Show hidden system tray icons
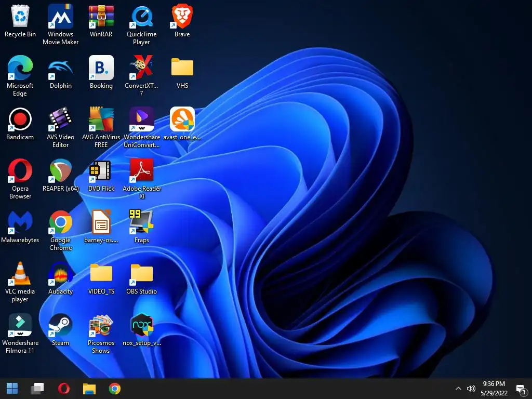The height and width of the screenshot is (399, 532). [x=458, y=389]
